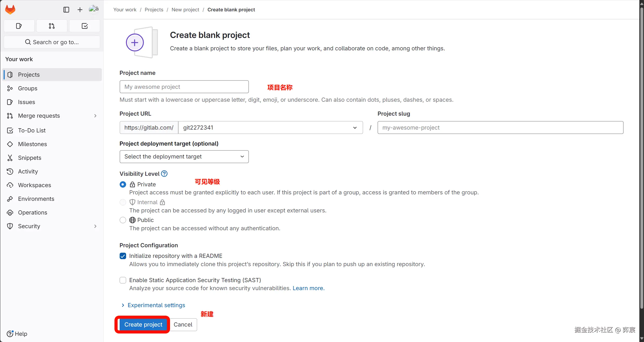
Task: Click the Project name input field
Action: coord(184,87)
